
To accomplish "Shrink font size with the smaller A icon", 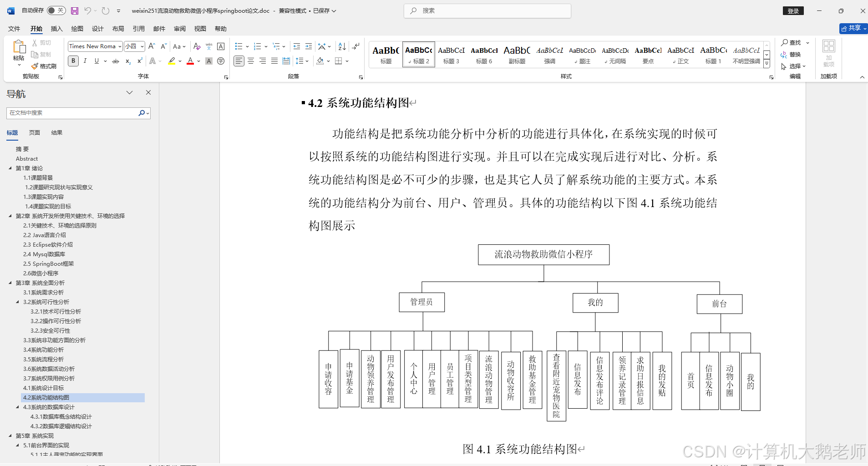I will click(163, 46).
